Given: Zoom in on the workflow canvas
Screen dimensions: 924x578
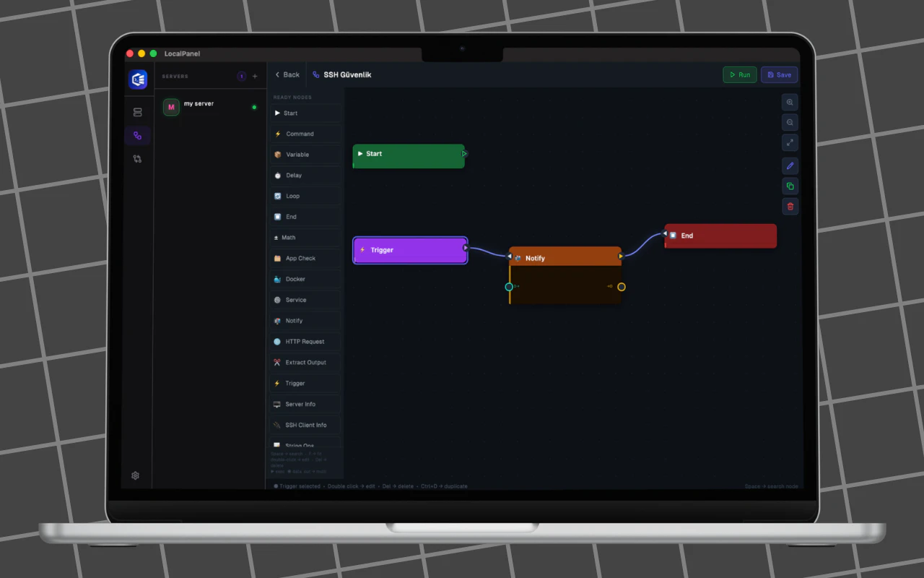Looking at the screenshot, I should tap(790, 103).
